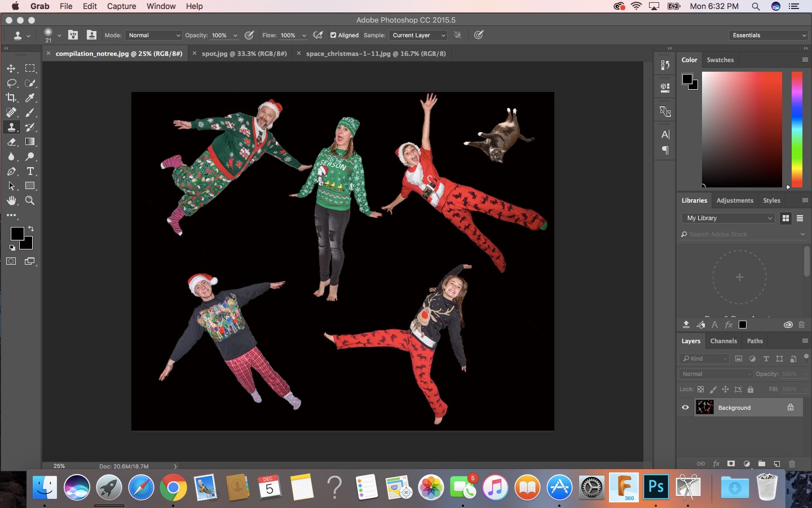Toggle ignore adjustment layers when cloning
Viewport: 812px width, 508px height.
click(x=457, y=35)
